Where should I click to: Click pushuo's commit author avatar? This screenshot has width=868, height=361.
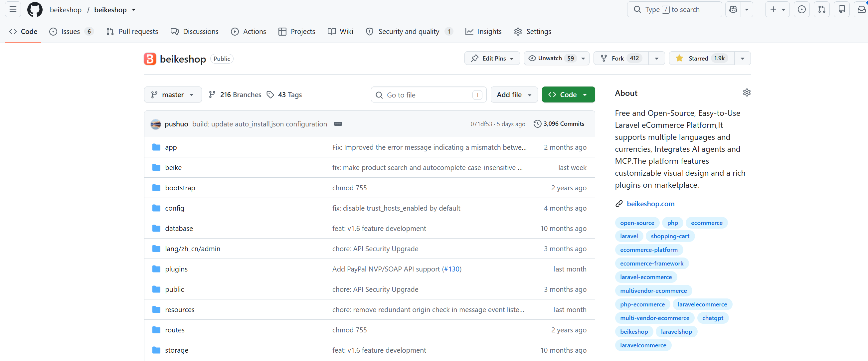pos(155,124)
